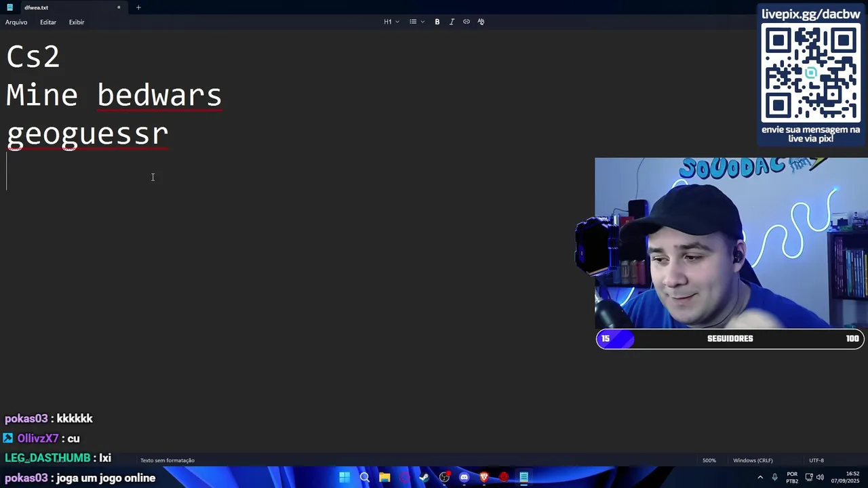Open the H1 heading dropdown
The width and height of the screenshot is (868, 488).
392,22
